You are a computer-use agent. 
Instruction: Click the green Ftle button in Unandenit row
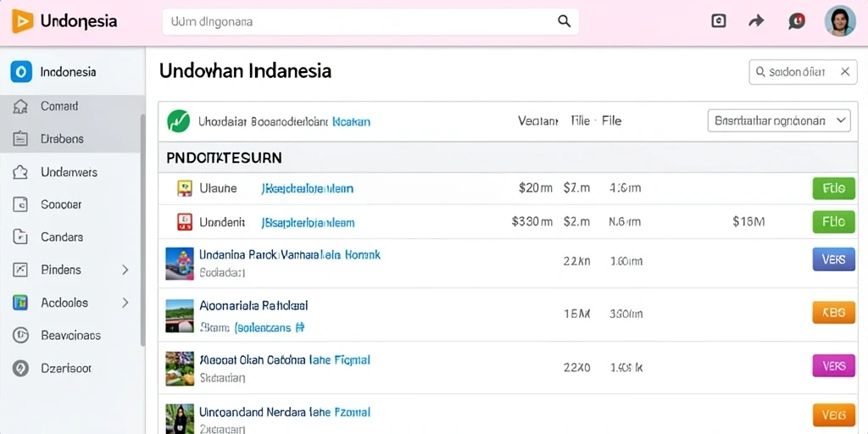834,221
